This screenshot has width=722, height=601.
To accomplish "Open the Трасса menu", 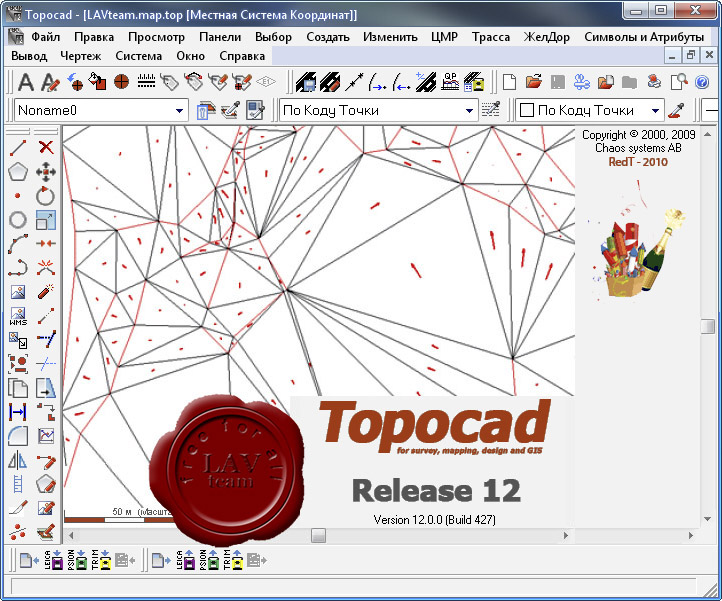I will point(491,37).
